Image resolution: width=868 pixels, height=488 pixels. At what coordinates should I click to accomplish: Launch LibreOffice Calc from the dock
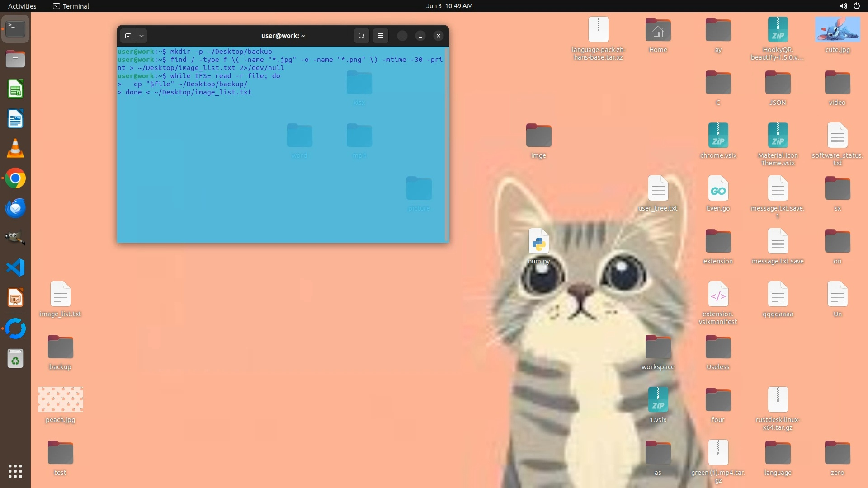coord(15,89)
